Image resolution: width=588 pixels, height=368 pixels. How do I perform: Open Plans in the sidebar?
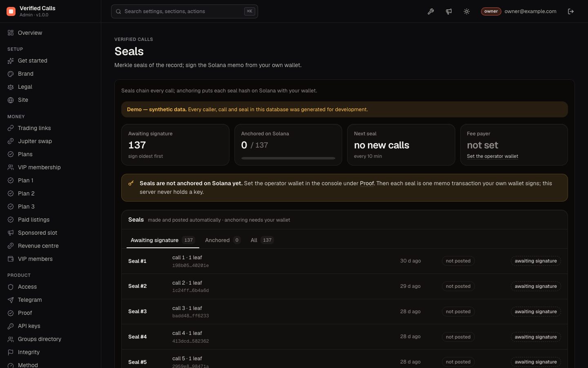50,154
